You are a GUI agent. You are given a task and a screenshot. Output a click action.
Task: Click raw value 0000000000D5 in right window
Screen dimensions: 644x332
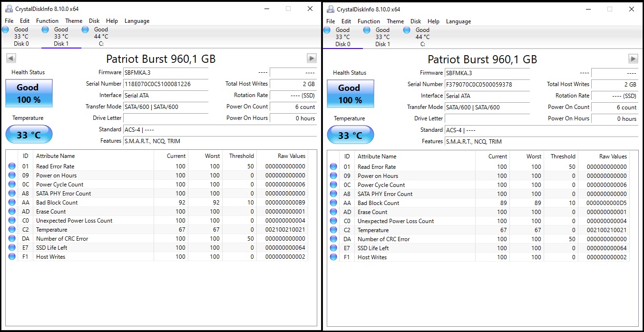coord(607,203)
